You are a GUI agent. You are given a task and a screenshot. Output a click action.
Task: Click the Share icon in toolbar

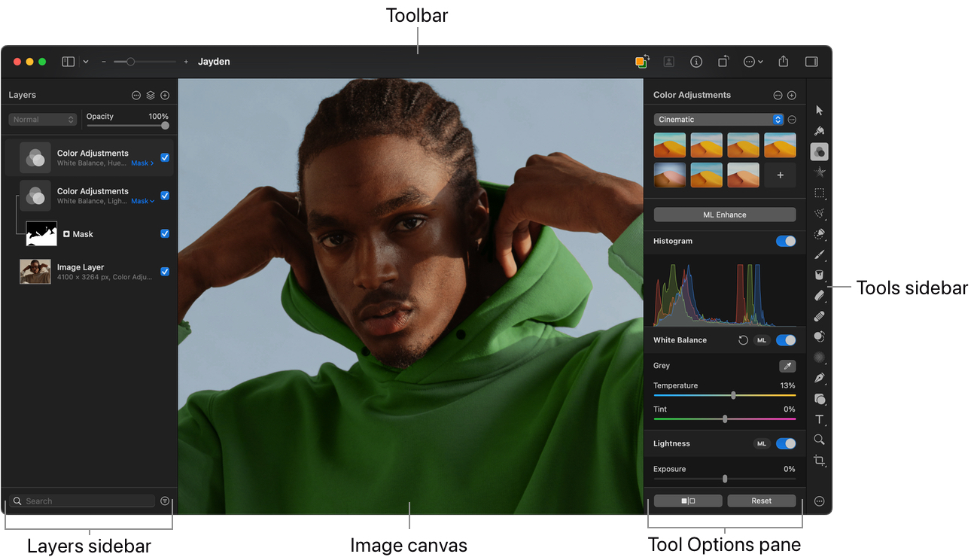[783, 62]
